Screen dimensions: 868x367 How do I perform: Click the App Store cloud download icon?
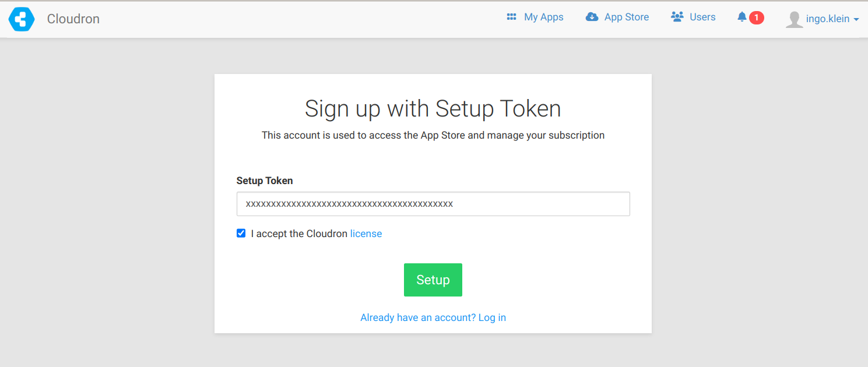tap(592, 17)
